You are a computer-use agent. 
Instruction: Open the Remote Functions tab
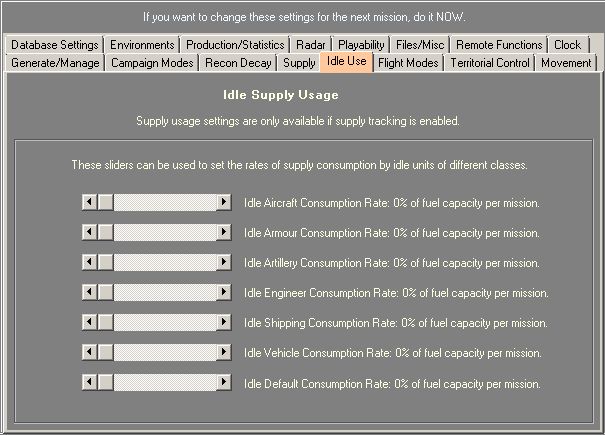point(499,45)
